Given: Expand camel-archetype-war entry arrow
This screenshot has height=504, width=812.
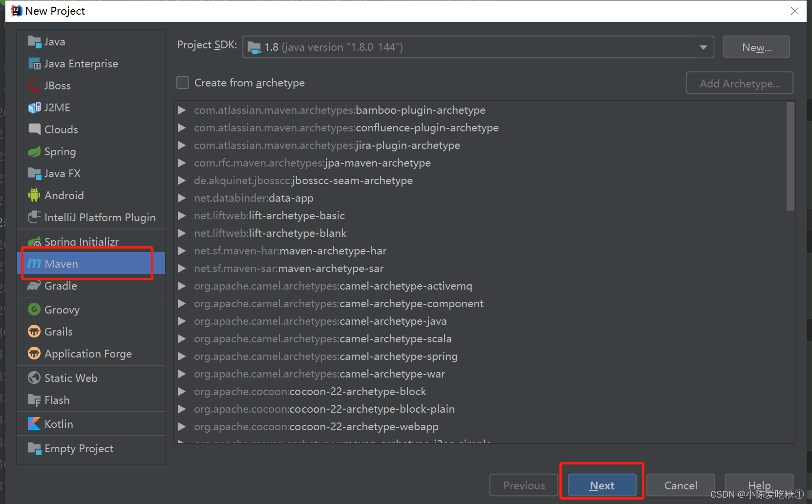Looking at the screenshot, I should click(182, 374).
